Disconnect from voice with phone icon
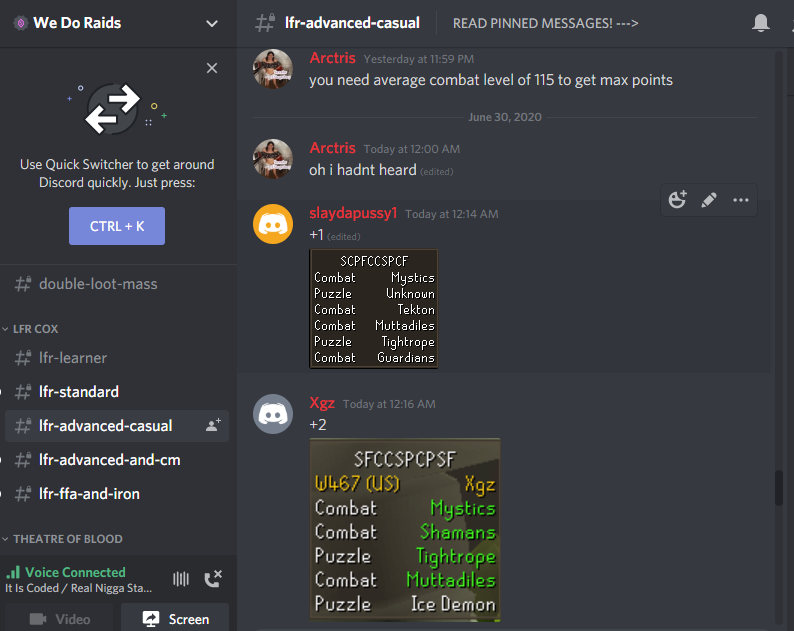 [213, 578]
